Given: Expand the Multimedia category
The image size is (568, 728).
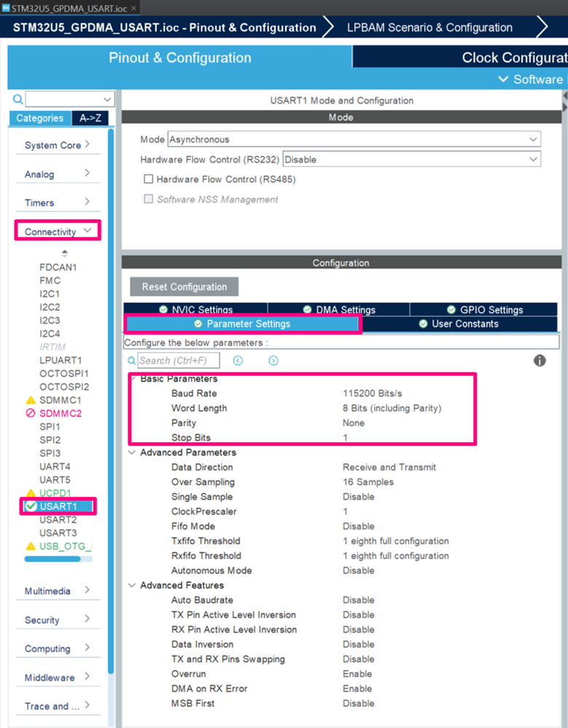Looking at the screenshot, I should (x=58, y=590).
